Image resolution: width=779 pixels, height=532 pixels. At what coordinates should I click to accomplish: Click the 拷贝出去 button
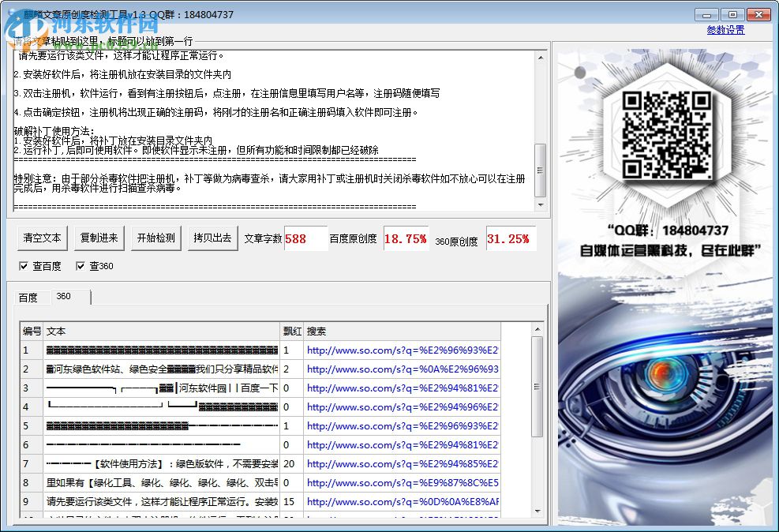(212, 238)
